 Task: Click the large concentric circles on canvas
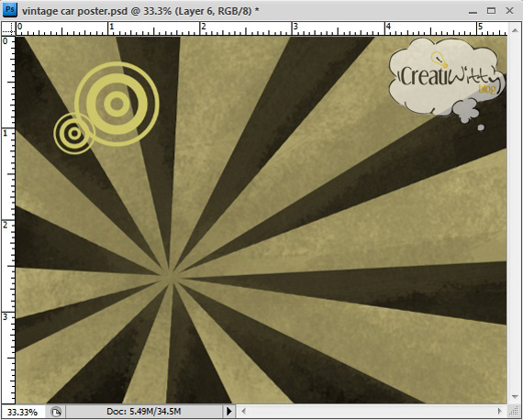pyautogui.click(x=117, y=104)
